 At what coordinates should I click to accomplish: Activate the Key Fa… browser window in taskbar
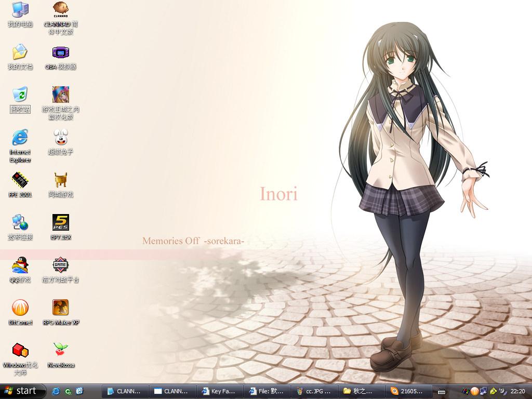tap(220, 392)
